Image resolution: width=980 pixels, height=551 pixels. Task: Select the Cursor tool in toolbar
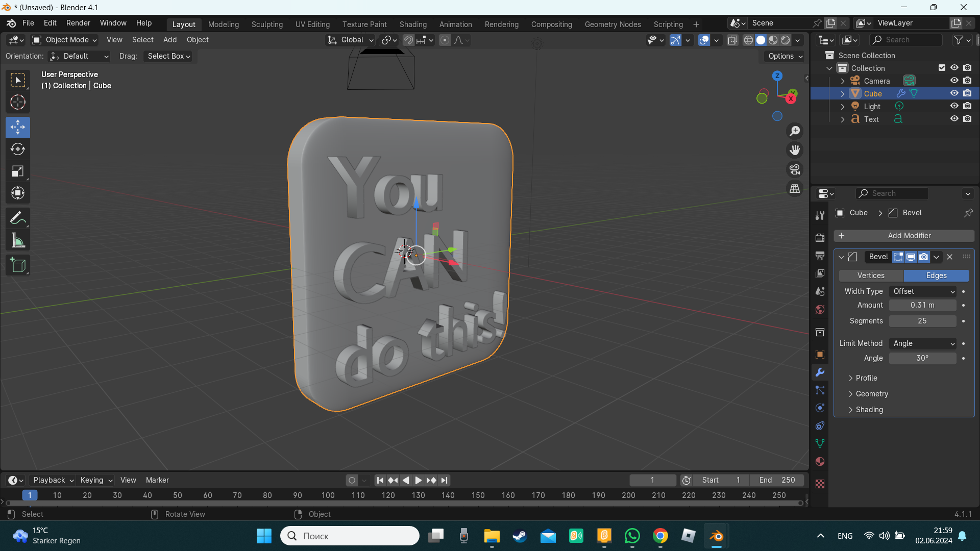tap(18, 103)
